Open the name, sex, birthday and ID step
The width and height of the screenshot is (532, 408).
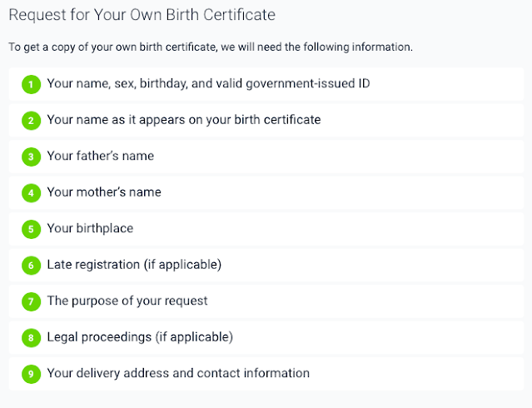click(208, 83)
